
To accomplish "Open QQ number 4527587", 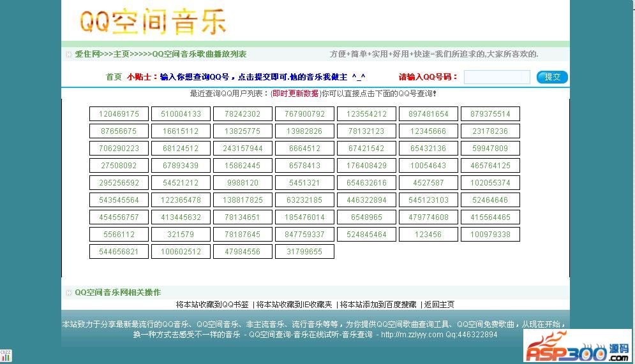I will click(429, 183).
